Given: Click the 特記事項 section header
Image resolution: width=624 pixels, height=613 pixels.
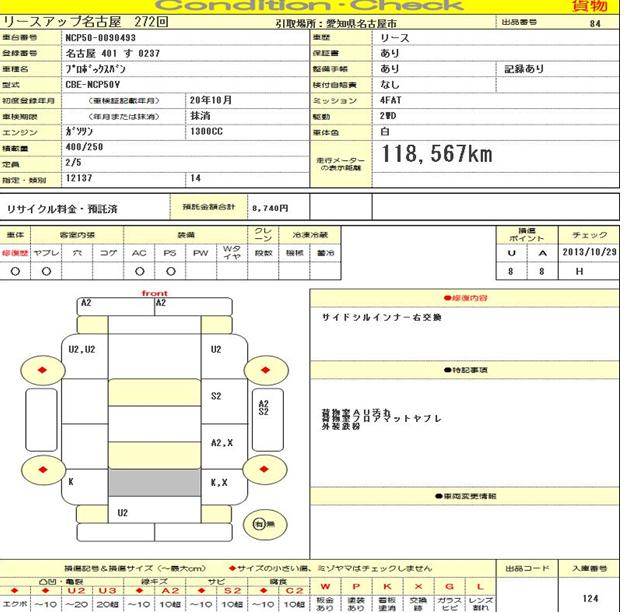Looking at the screenshot, I should coord(465,370).
